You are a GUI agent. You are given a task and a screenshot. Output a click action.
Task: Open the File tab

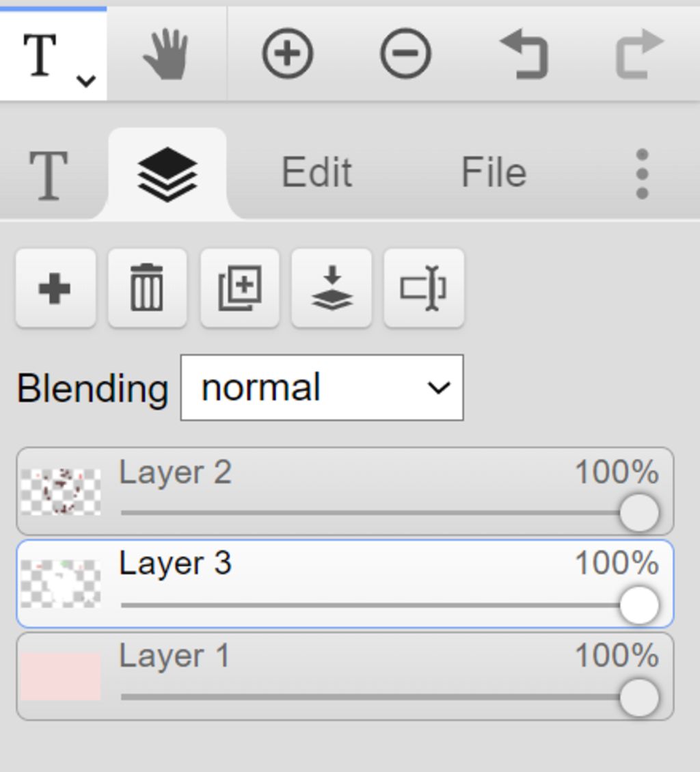coord(494,172)
